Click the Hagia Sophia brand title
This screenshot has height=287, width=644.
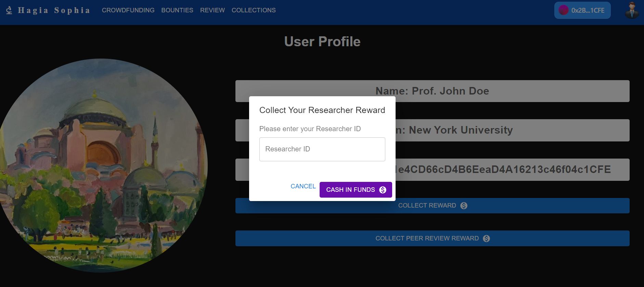pos(54,10)
